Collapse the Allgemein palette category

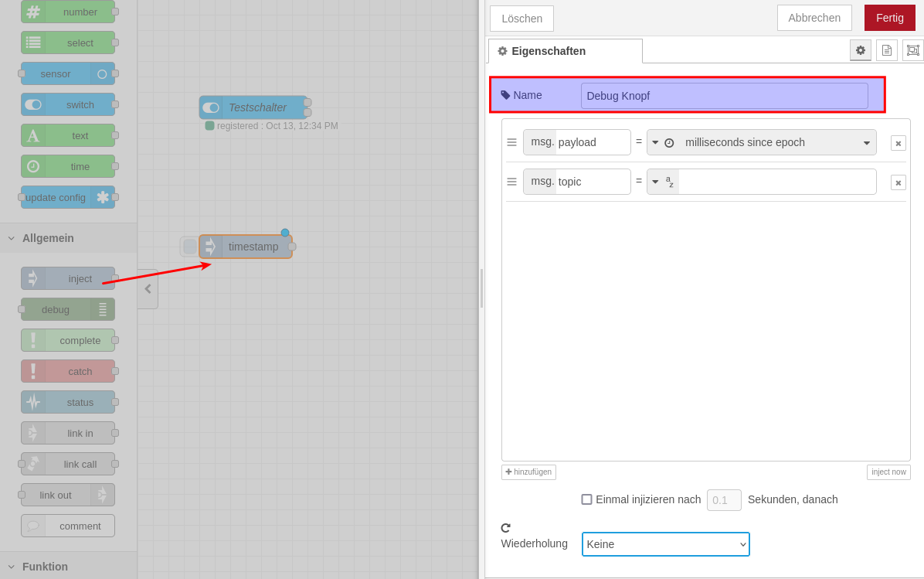pyautogui.click(x=48, y=238)
